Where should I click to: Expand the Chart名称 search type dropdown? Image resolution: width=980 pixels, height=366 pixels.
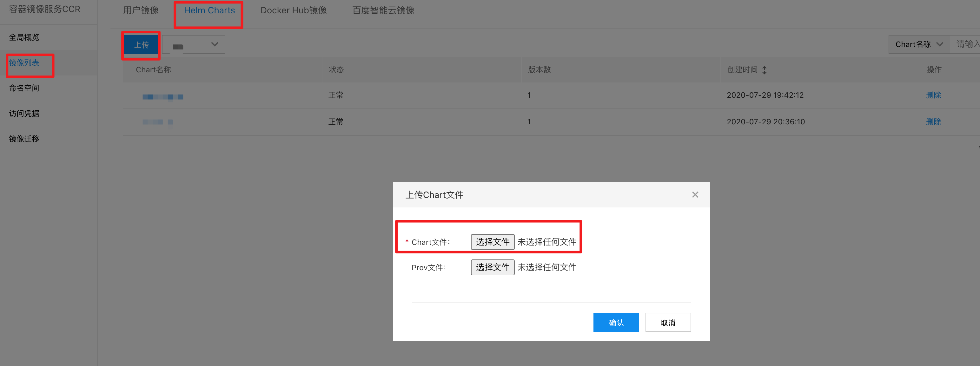click(919, 44)
